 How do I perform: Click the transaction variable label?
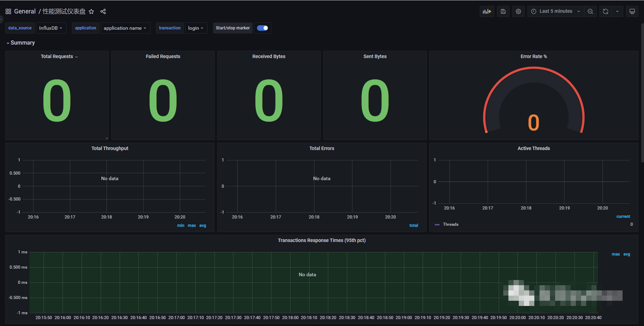click(169, 28)
